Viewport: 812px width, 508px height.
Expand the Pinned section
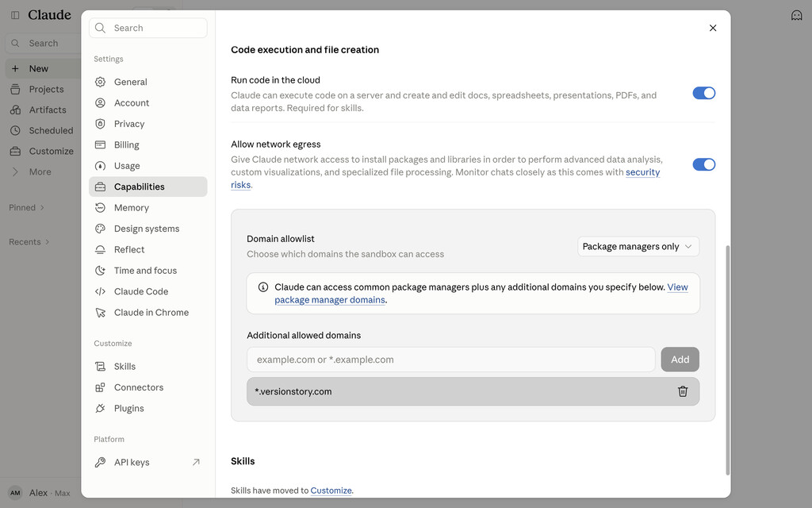pyautogui.click(x=26, y=207)
